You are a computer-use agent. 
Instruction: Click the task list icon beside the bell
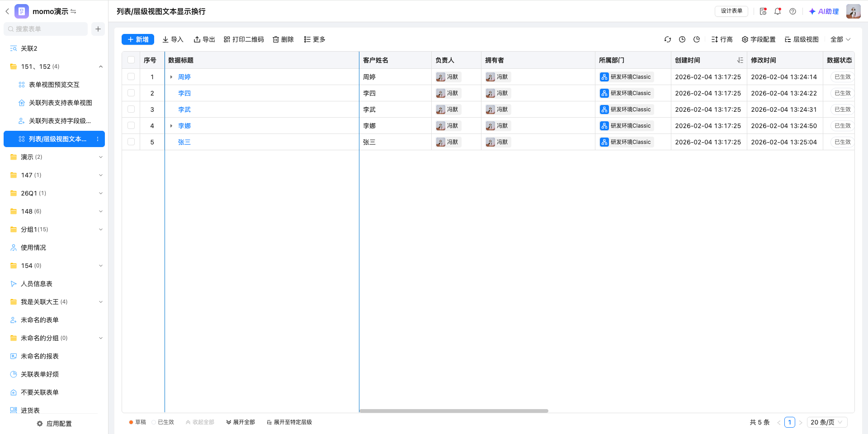pyautogui.click(x=763, y=11)
